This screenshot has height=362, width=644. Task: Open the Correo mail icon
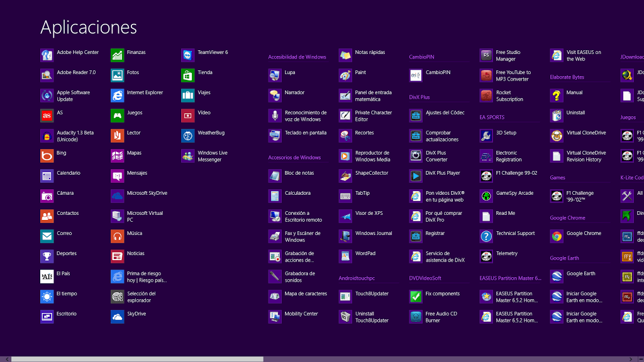pos(47,236)
